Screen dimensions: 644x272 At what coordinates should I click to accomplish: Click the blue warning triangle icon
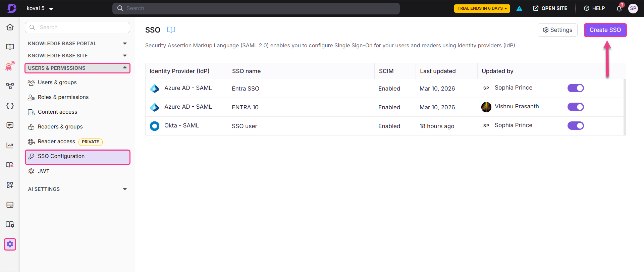click(x=519, y=8)
